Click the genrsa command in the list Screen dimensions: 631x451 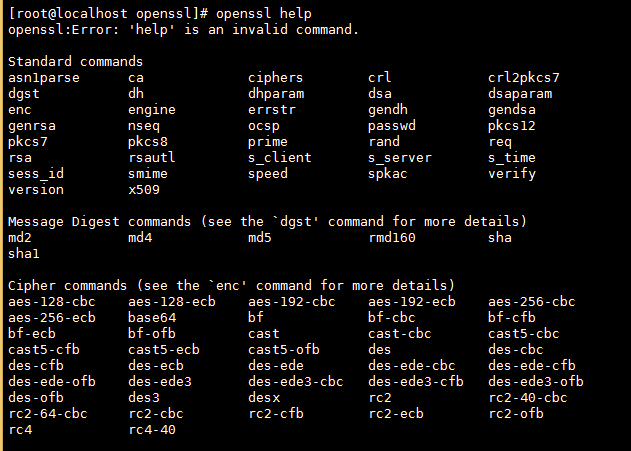tap(32, 125)
